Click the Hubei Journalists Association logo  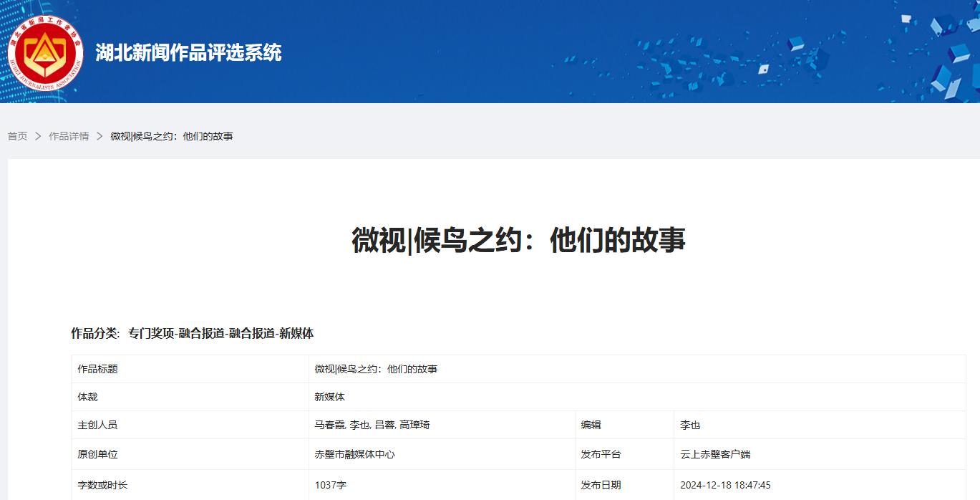pyautogui.click(x=45, y=52)
